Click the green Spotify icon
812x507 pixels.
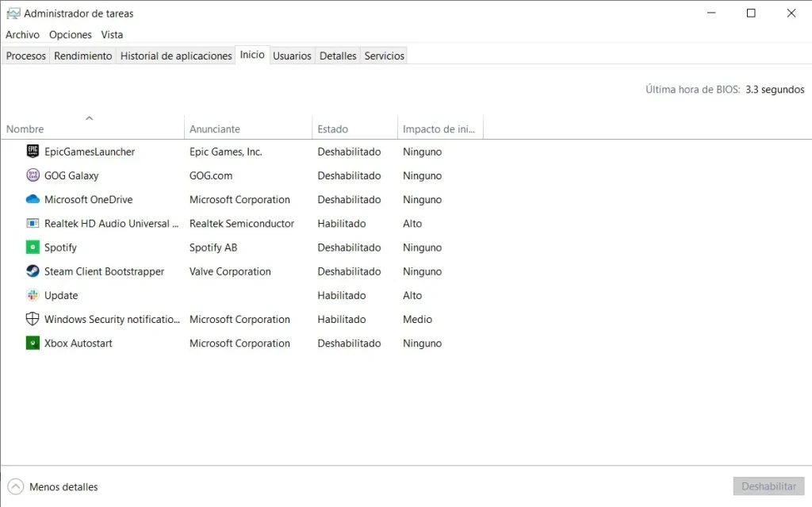(x=33, y=248)
